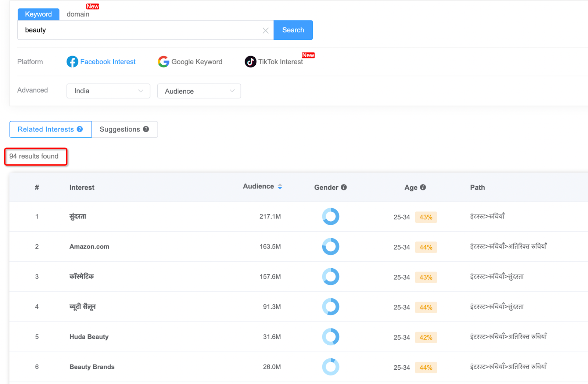Select the Keyword tab
Image resolution: width=588 pixels, height=384 pixels.
click(38, 14)
